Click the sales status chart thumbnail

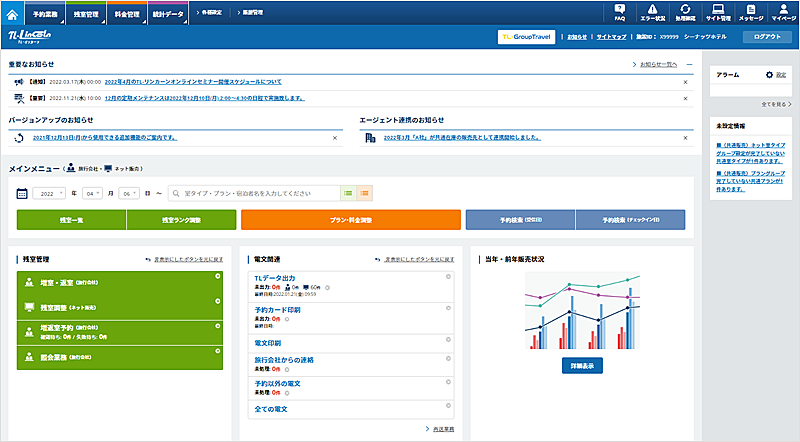(x=582, y=309)
